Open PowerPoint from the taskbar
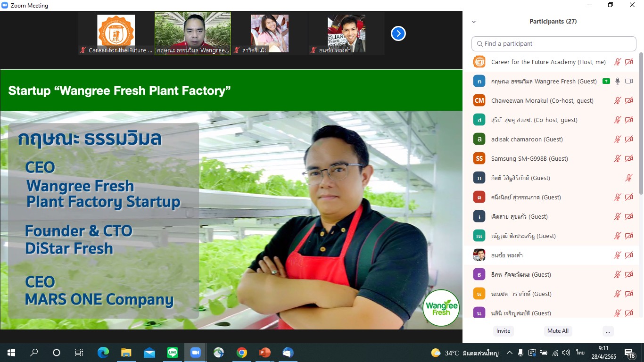Screen dimensions: 644x362 pos(264,353)
